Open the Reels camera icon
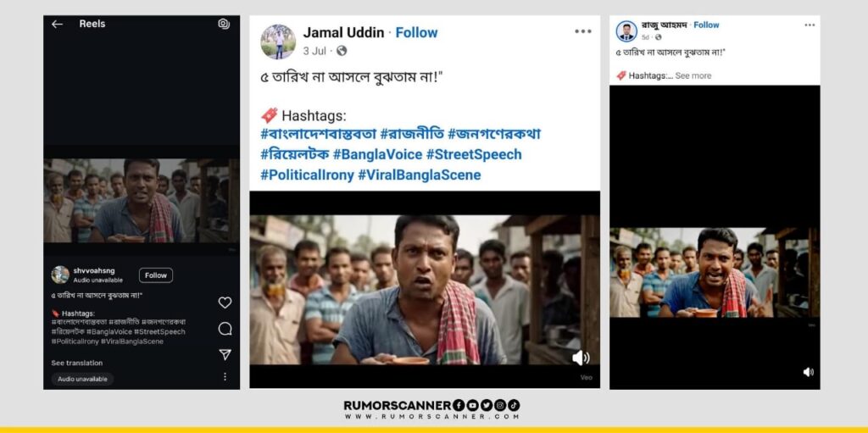The width and height of the screenshot is (868, 433). click(x=224, y=24)
